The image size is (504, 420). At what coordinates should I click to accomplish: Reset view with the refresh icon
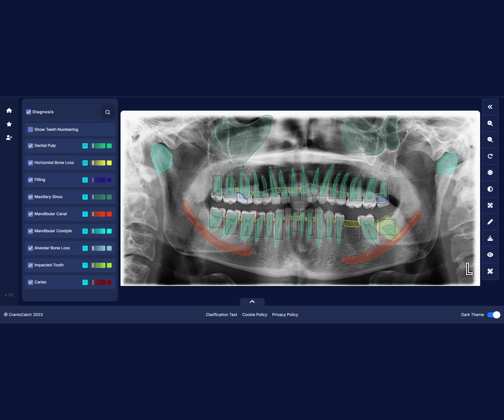(490, 156)
